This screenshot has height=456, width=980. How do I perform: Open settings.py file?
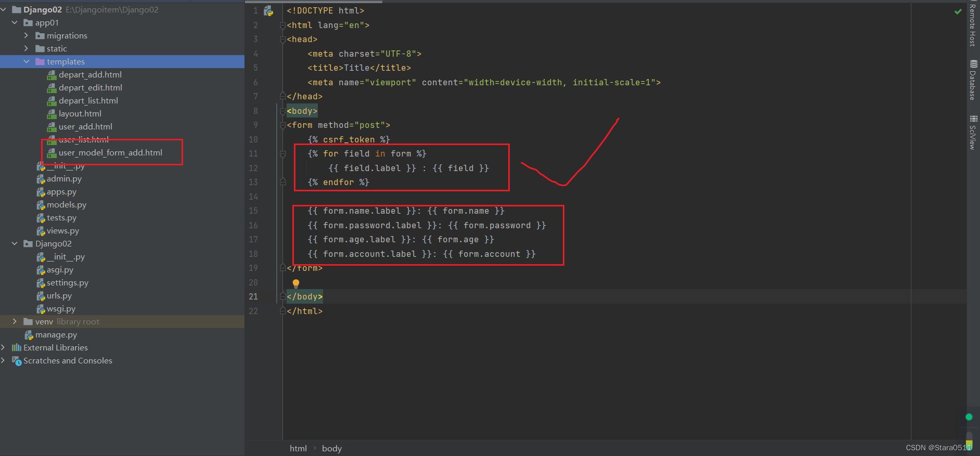coord(68,282)
